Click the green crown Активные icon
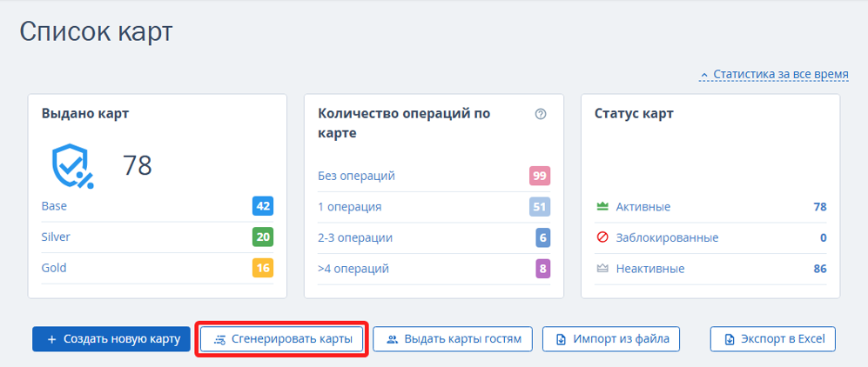 602,207
